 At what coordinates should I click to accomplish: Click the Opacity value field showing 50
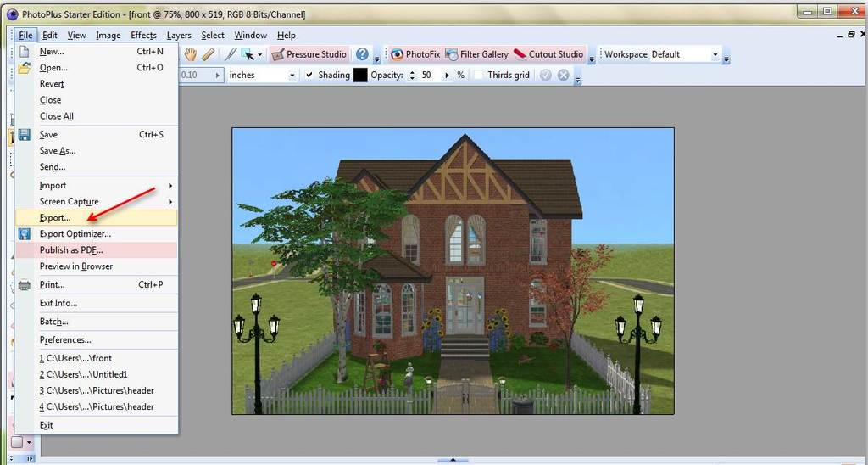[x=429, y=75]
